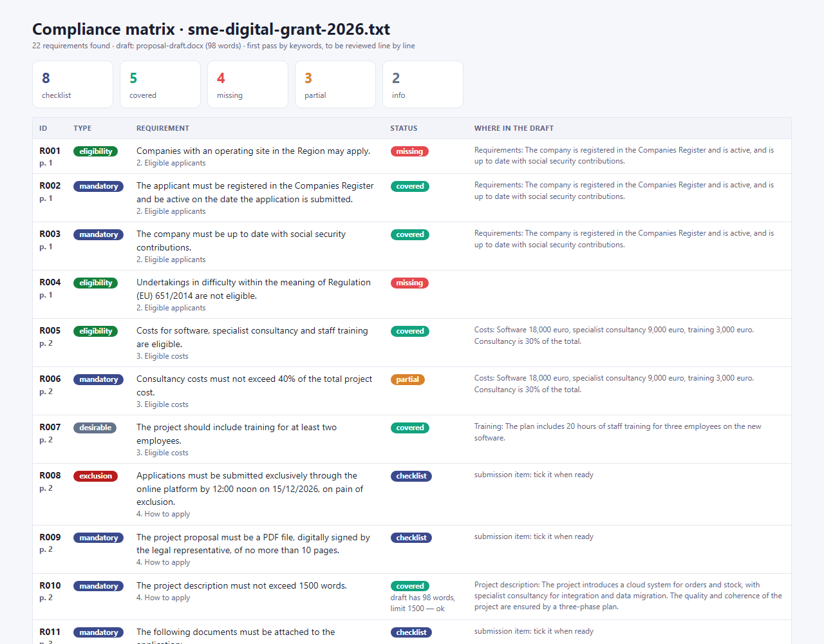Image resolution: width=824 pixels, height=644 pixels.
Task: Click 'The project description must not exceed 1500 words.'
Action: [x=241, y=585]
